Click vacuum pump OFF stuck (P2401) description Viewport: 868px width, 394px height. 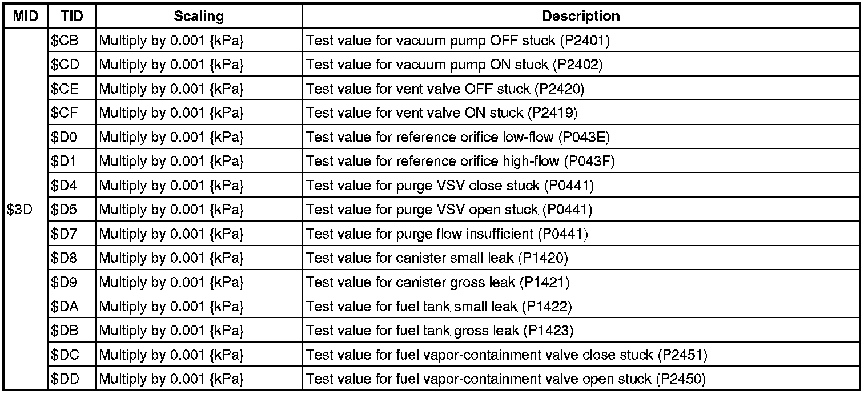(459, 41)
